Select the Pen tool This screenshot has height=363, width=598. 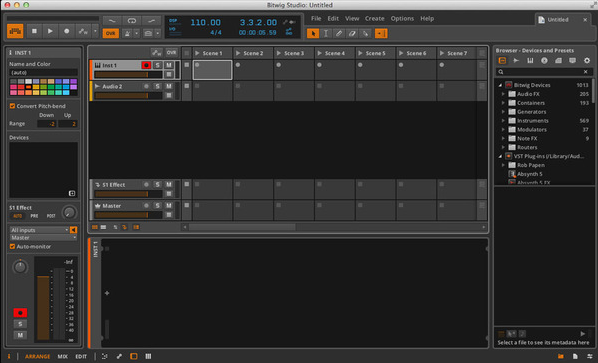[339, 34]
